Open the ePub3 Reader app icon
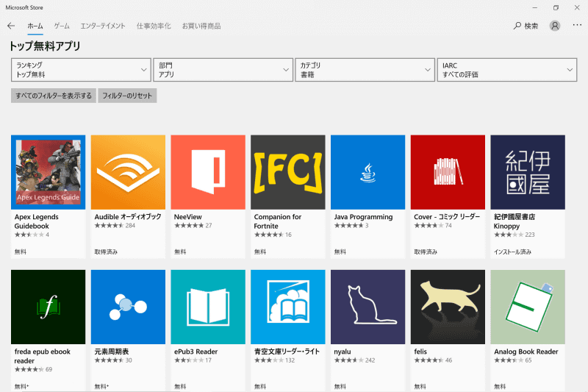 coord(208,307)
